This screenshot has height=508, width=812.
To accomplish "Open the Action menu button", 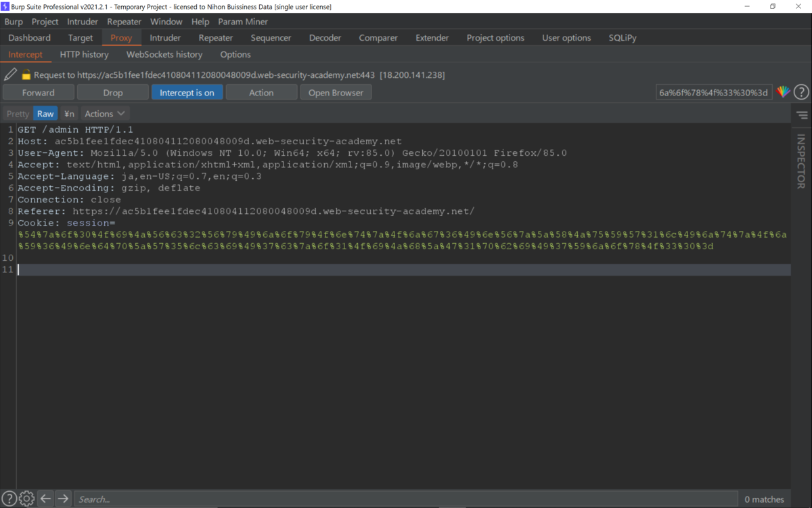I will pos(261,93).
